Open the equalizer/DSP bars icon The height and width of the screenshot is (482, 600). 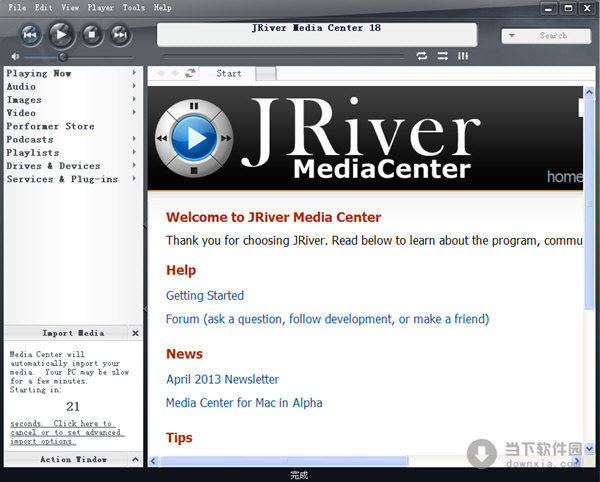click(x=463, y=56)
